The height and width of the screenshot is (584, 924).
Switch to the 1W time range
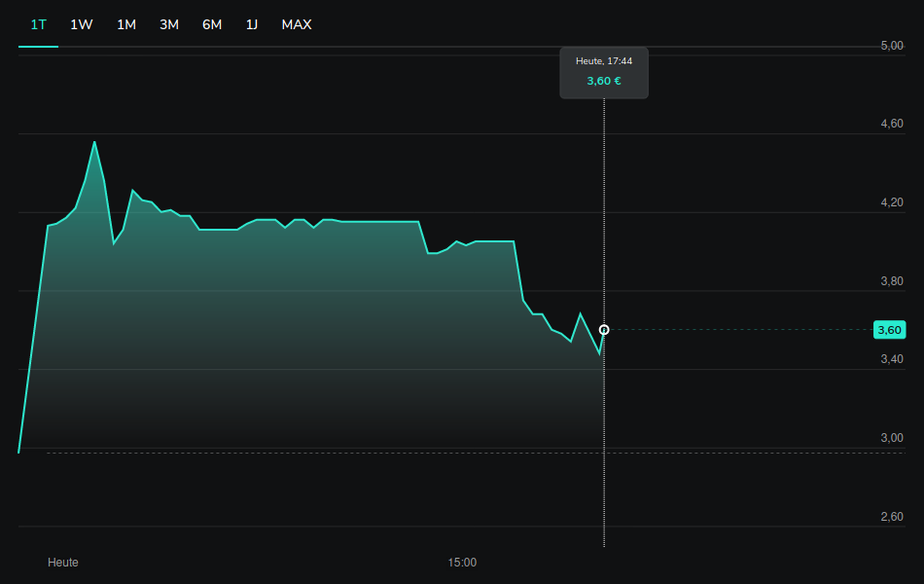point(82,24)
